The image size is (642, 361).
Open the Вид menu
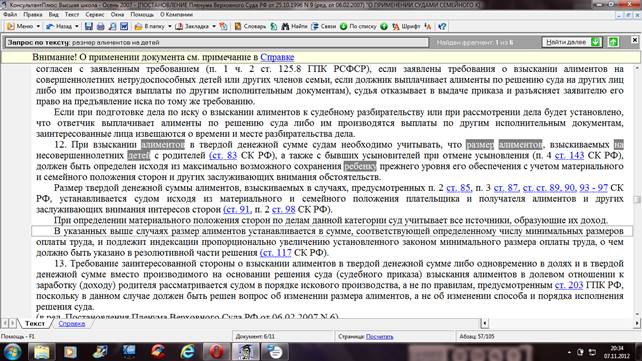click(54, 14)
